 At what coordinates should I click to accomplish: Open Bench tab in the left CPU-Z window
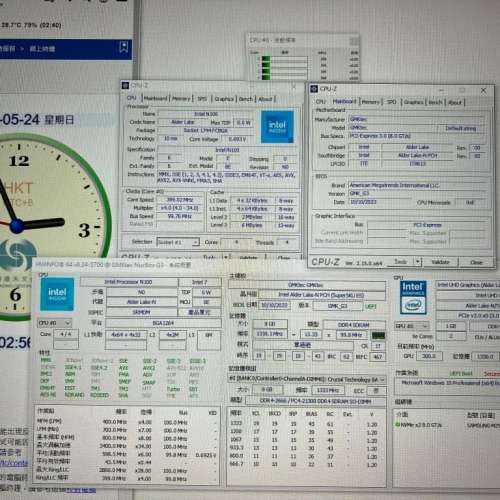(246, 99)
